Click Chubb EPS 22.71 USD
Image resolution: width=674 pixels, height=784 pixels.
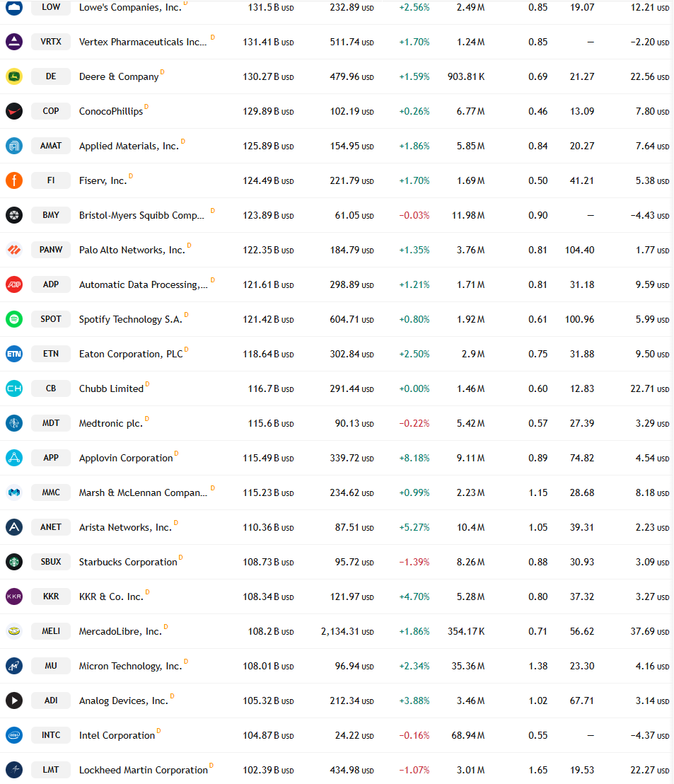click(649, 388)
